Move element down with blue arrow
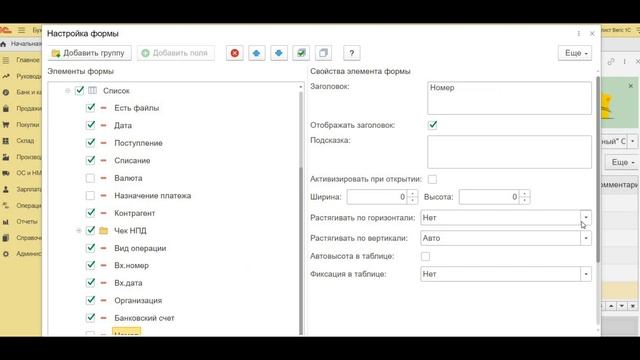Image resolution: width=640 pixels, height=360 pixels. 279,53
